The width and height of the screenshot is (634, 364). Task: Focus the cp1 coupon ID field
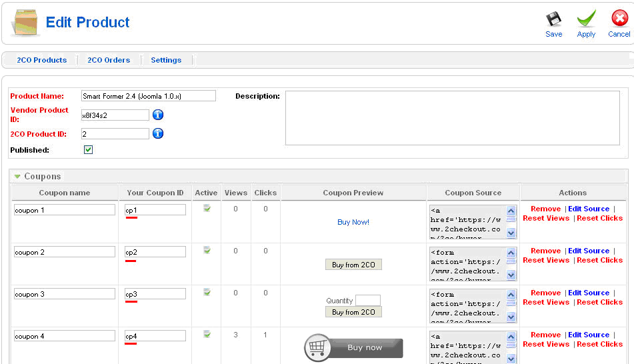[x=155, y=210]
